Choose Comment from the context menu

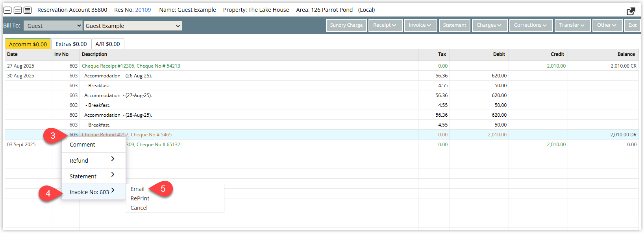tap(94, 145)
